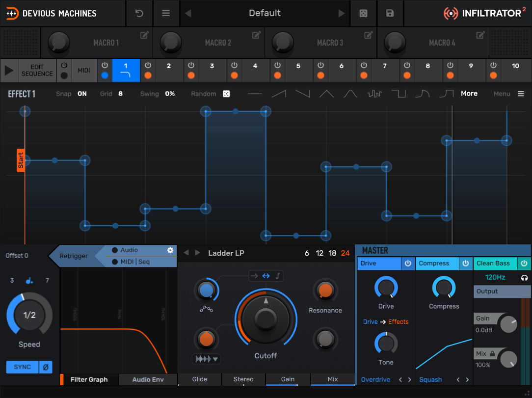Toggle the Drive power button
Viewport: 532px width, 398px height.
408,264
